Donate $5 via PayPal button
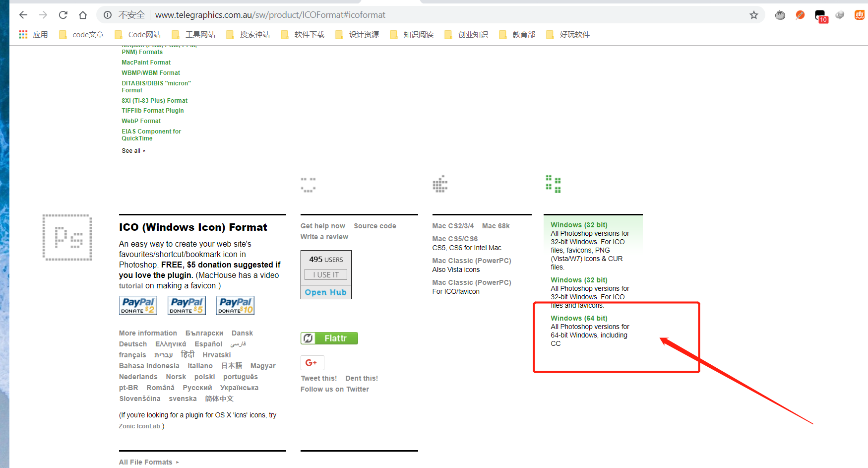 coord(186,305)
